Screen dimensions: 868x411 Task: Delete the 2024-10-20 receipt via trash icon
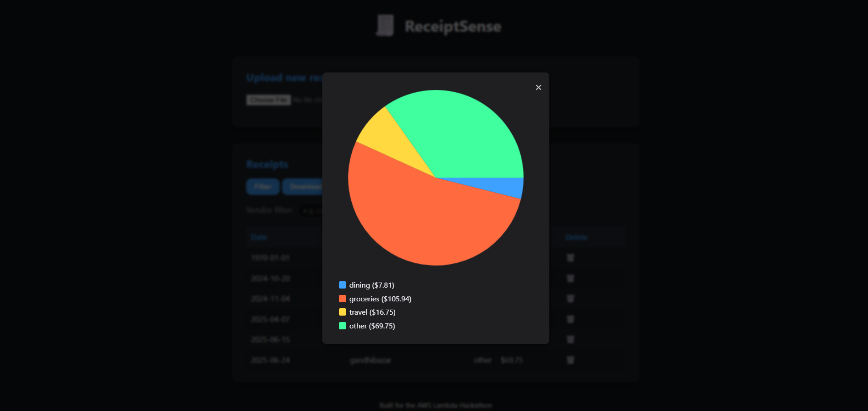tap(570, 278)
